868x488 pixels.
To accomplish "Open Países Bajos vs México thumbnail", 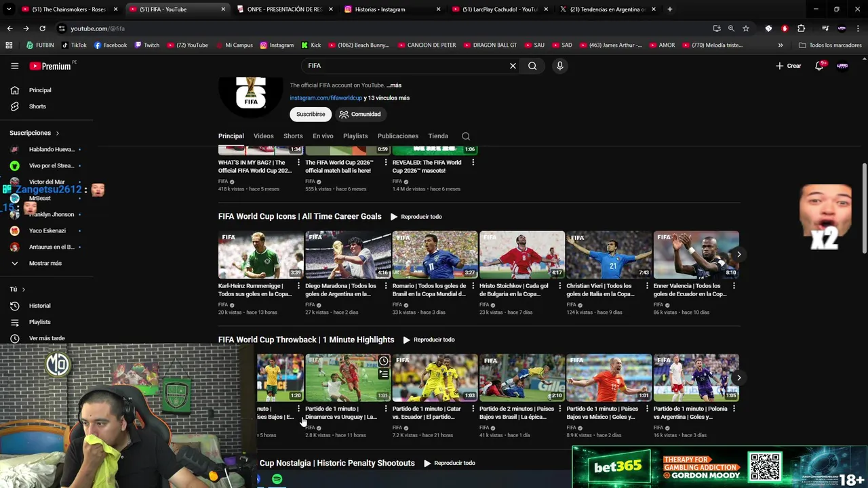I will point(609,378).
